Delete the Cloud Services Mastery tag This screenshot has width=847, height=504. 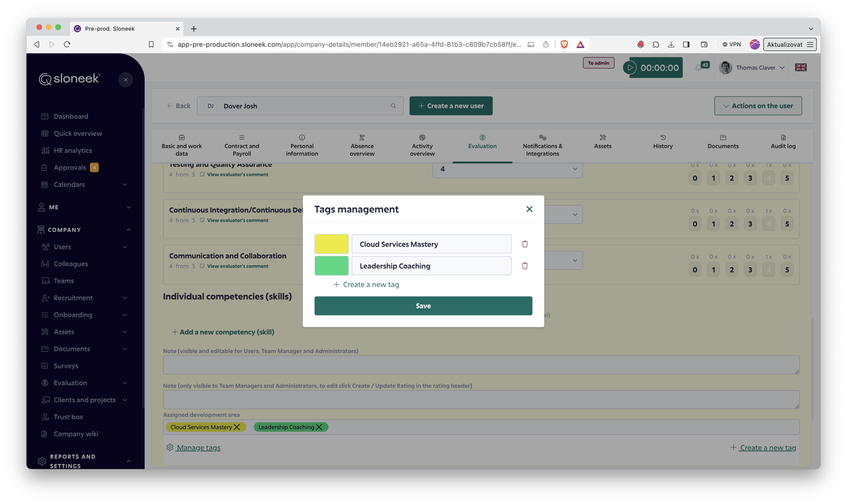coord(524,244)
